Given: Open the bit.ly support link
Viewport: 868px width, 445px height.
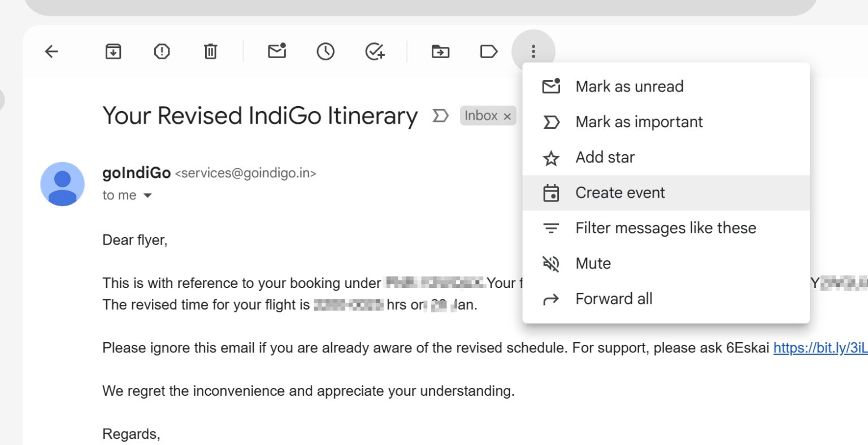Looking at the screenshot, I should coord(821,348).
